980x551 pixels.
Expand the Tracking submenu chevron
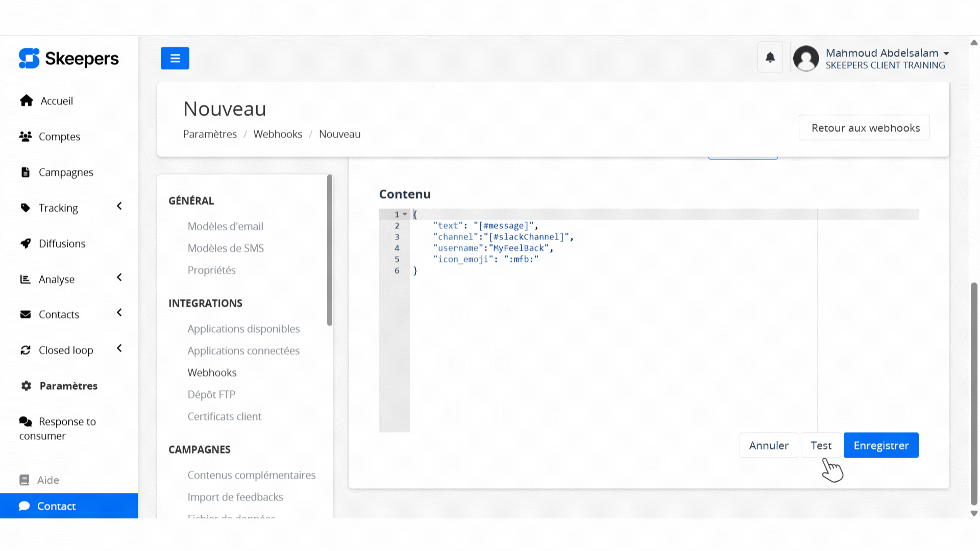(119, 206)
